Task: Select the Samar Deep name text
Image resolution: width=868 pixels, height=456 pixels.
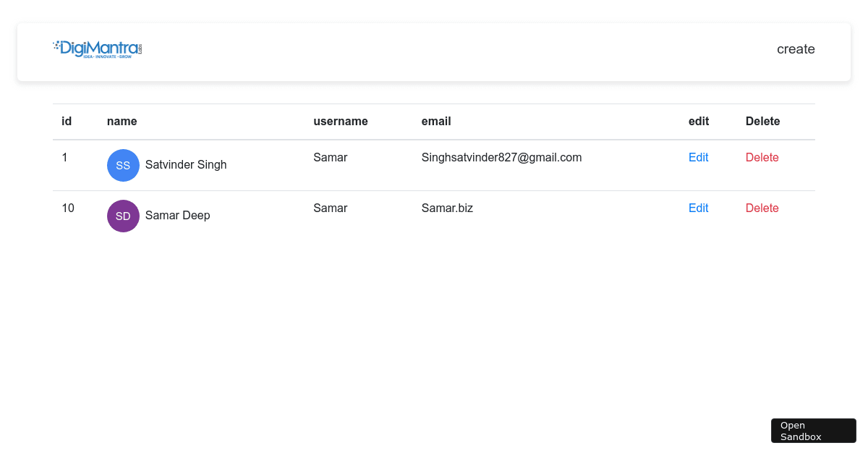Action: pyautogui.click(x=178, y=216)
